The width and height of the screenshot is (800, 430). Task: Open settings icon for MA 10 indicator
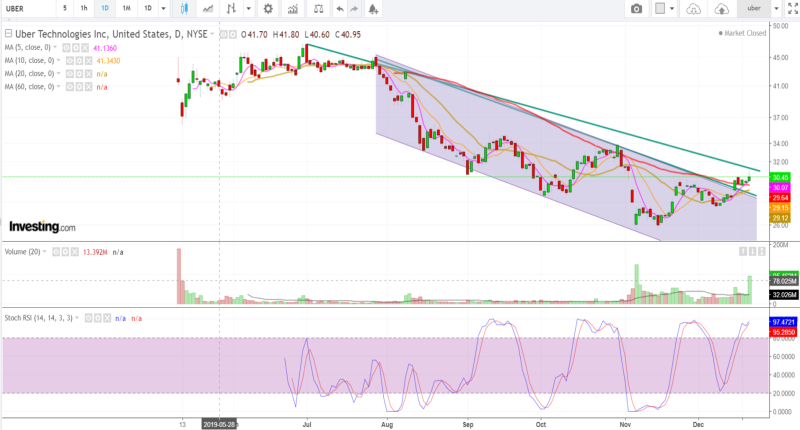pos(79,61)
